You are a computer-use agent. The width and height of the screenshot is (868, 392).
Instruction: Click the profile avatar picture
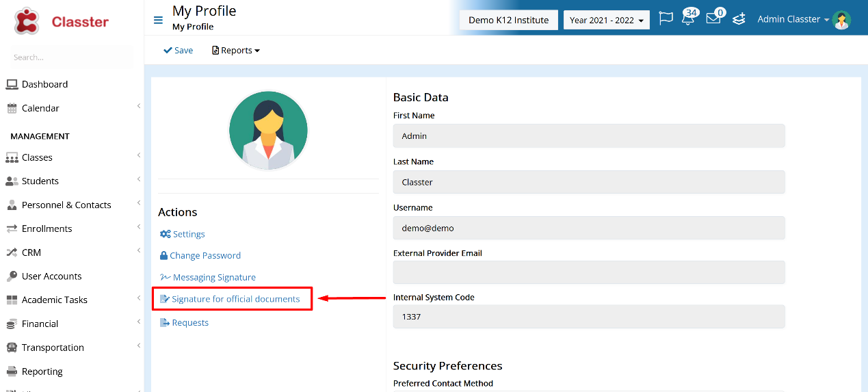click(268, 131)
